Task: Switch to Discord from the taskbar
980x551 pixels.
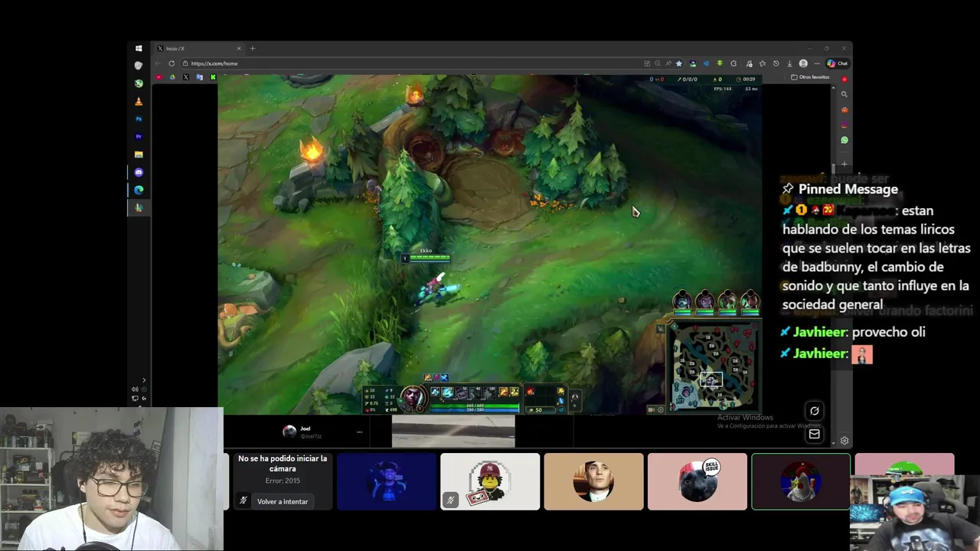Action: click(x=139, y=172)
